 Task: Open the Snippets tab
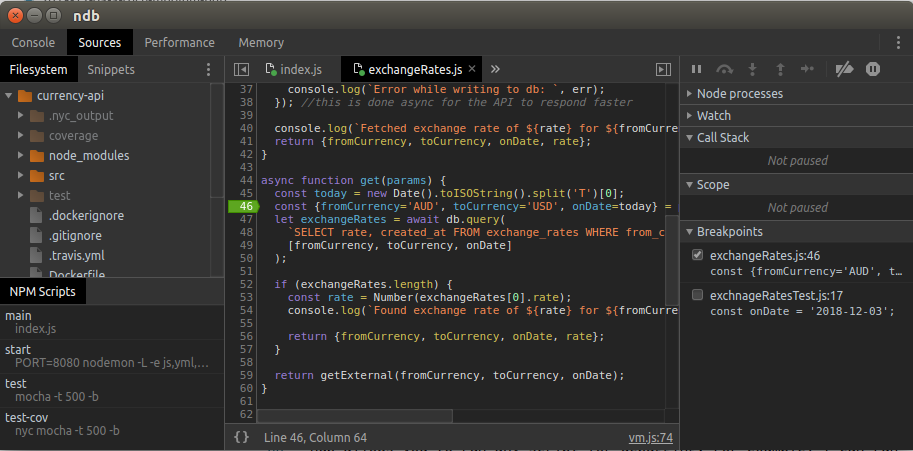(111, 69)
